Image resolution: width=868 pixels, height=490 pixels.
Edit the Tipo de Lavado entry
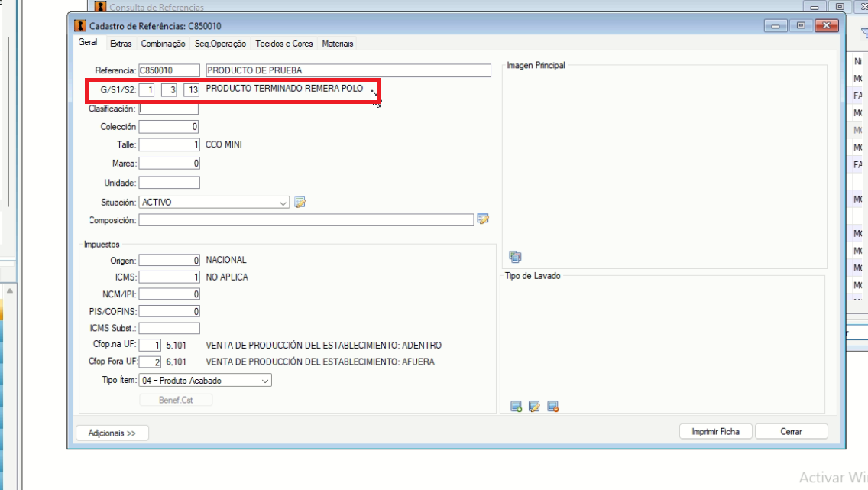(x=534, y=407)
